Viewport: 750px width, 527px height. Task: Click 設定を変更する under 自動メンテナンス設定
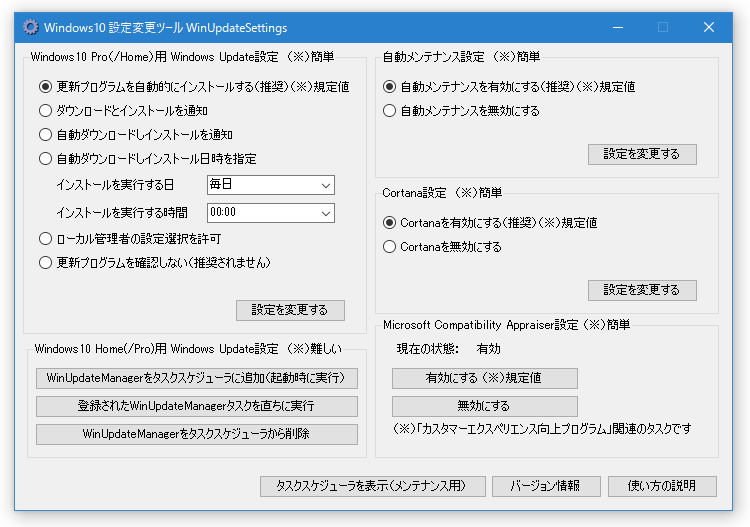point(642,154)
